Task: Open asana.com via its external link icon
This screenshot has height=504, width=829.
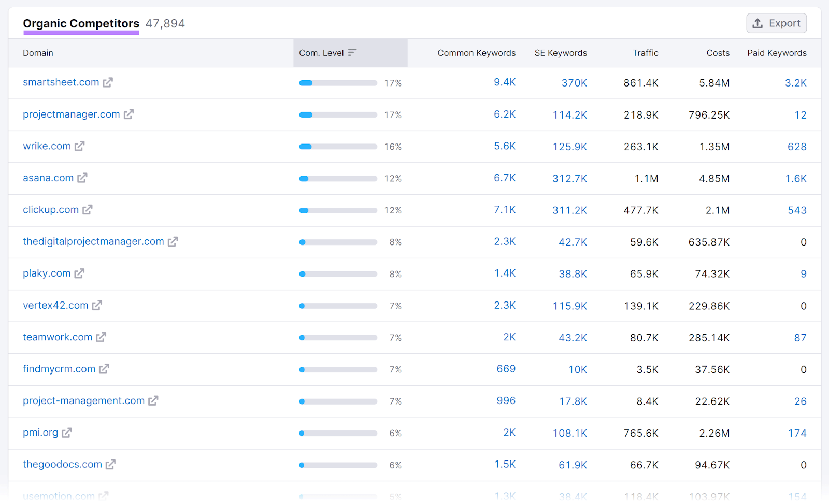Action: pos(83,178)
